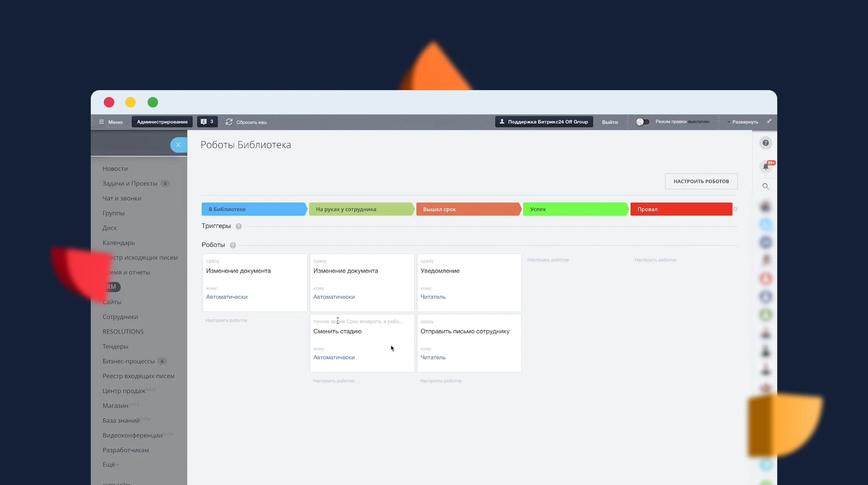The image size is (868, 485).
Task: Click Читатель link in Уведомление card
Action: click(x=433, y=297)
